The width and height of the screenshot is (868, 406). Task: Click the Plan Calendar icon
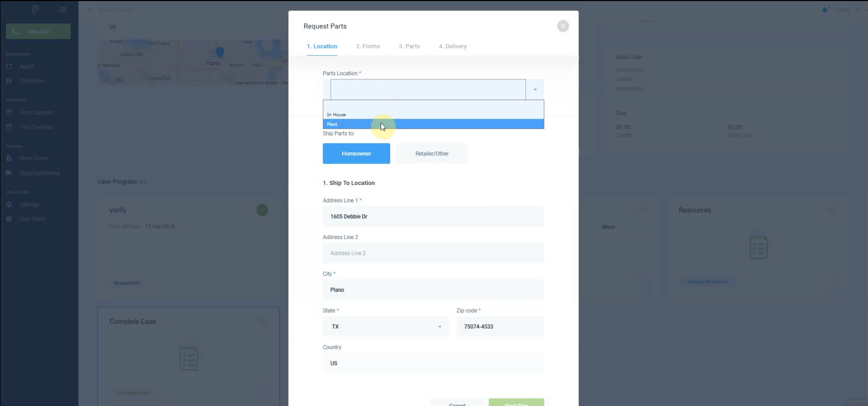coord(9,127)
